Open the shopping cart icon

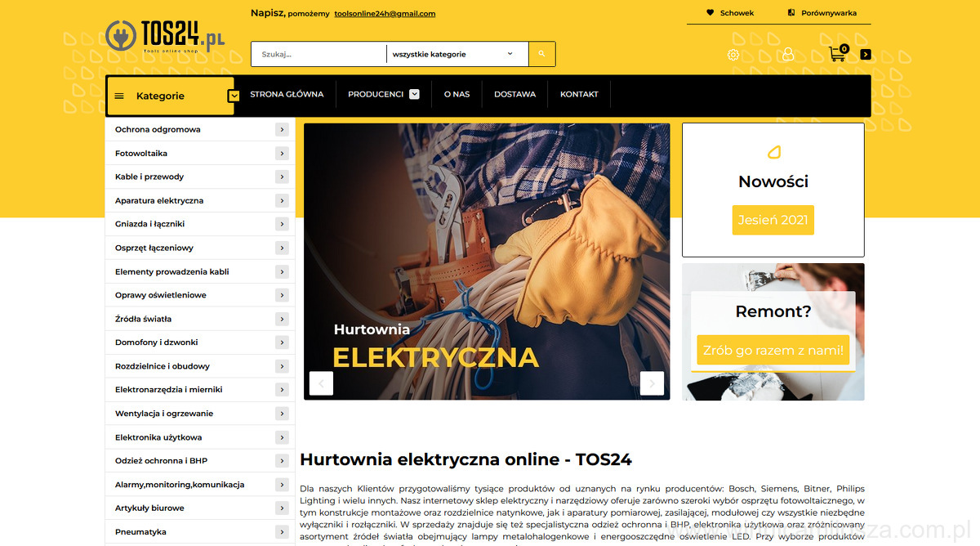pyautogui.click(x=838, y=54)
